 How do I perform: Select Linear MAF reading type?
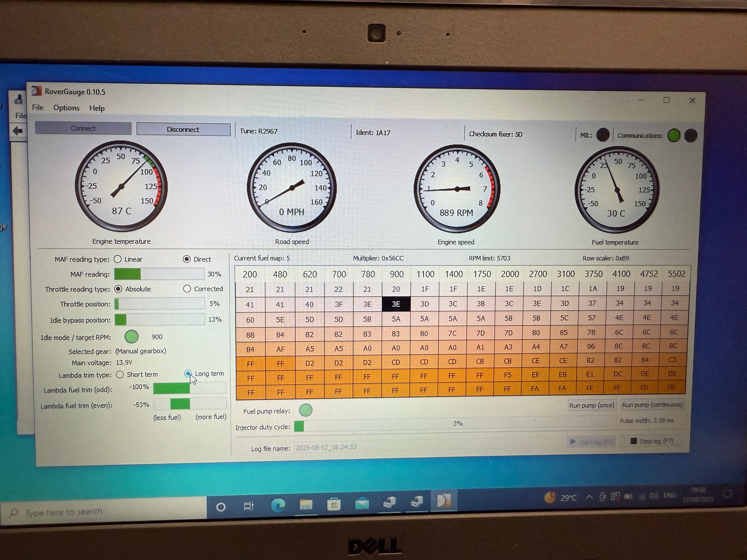click(117, 259)
